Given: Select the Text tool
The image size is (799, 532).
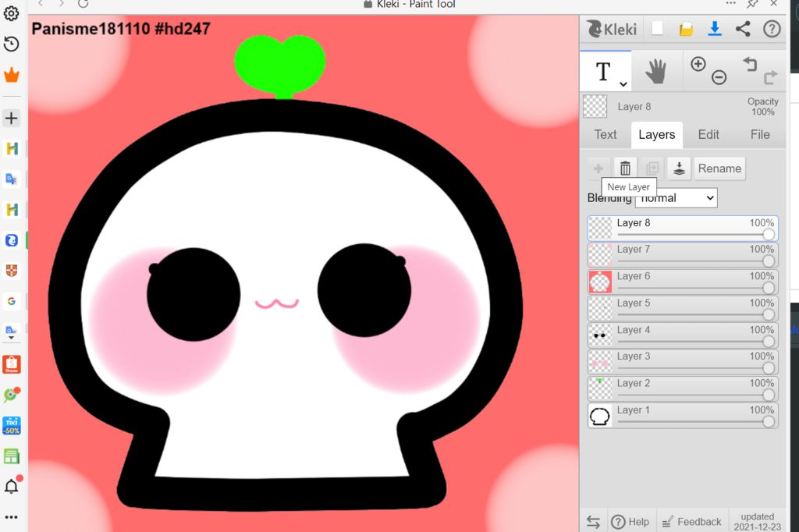Looking at the screenshot, I should tap(605, 72).
